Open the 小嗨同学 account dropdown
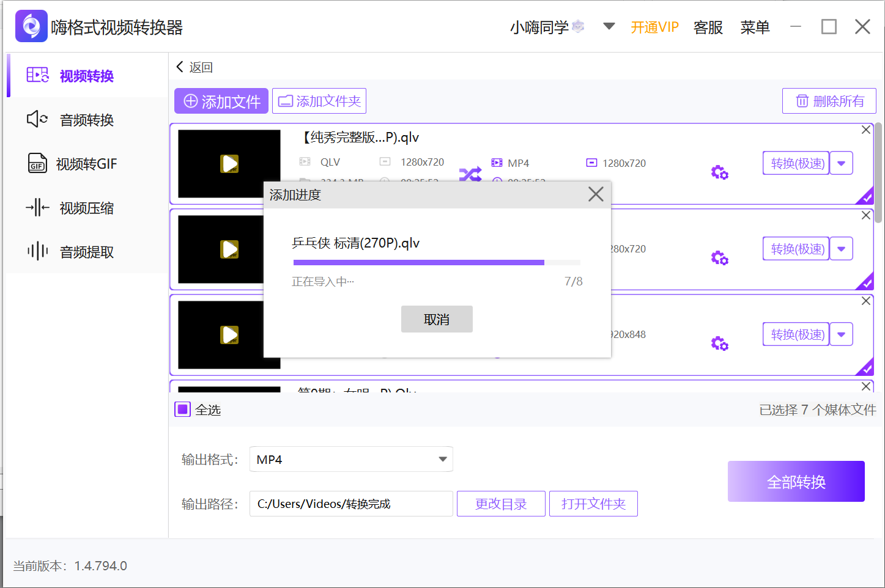 pyautogui.click(x=609, y=26)
